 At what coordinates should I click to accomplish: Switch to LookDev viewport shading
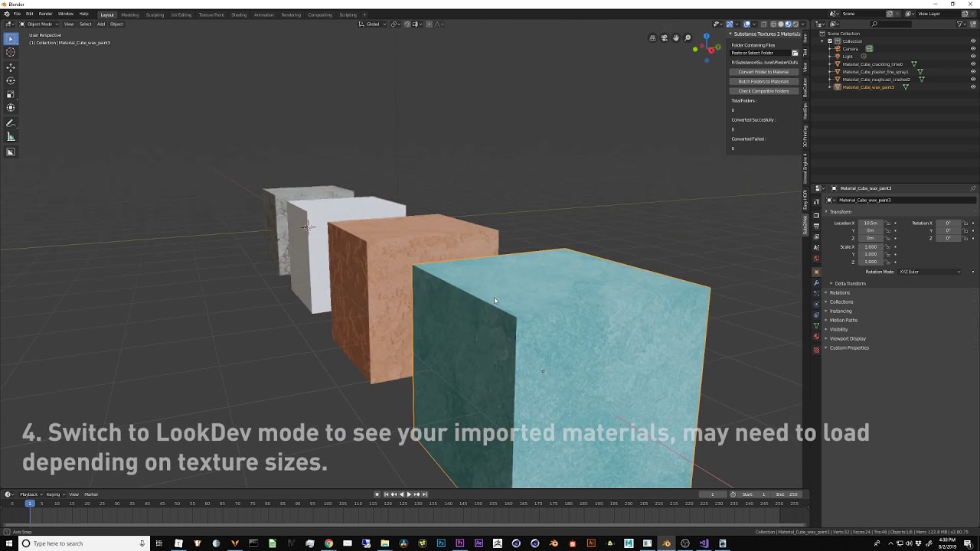click(788, 24)
